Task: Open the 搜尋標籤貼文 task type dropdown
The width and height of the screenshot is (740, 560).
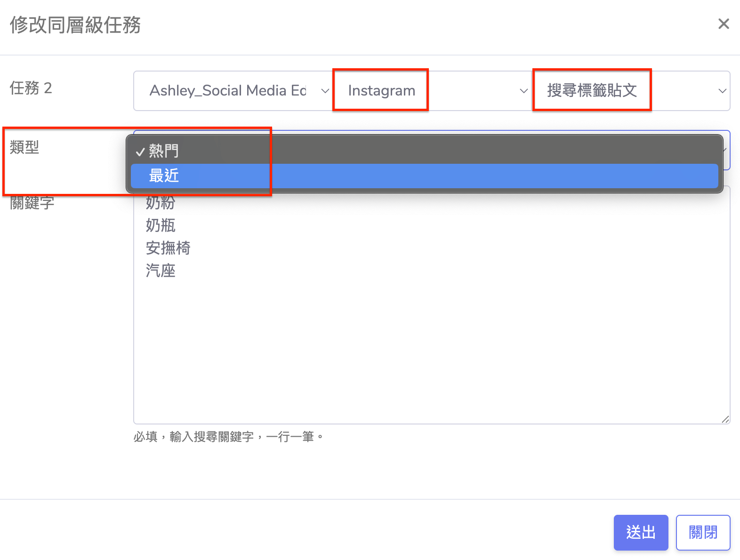Action: [x=631, y=91]
